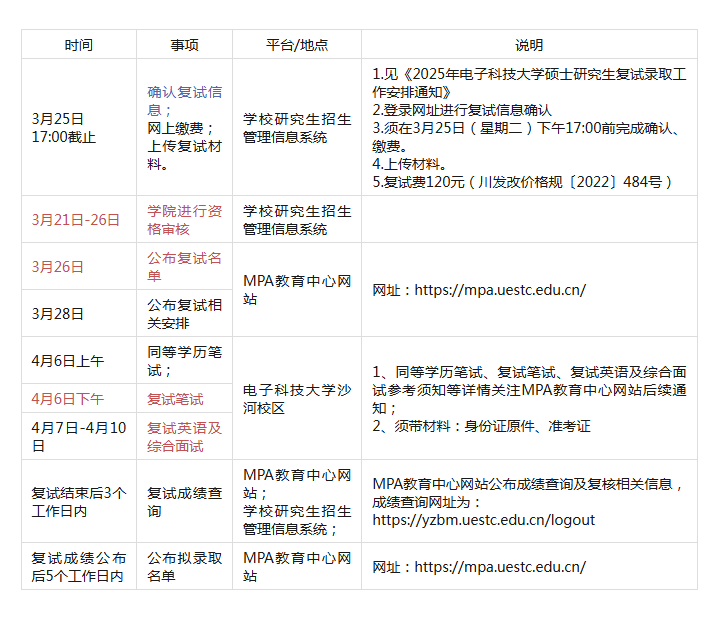723x637 pixels.
Task: Click the 事项 column header
Action: click(184, 45)
